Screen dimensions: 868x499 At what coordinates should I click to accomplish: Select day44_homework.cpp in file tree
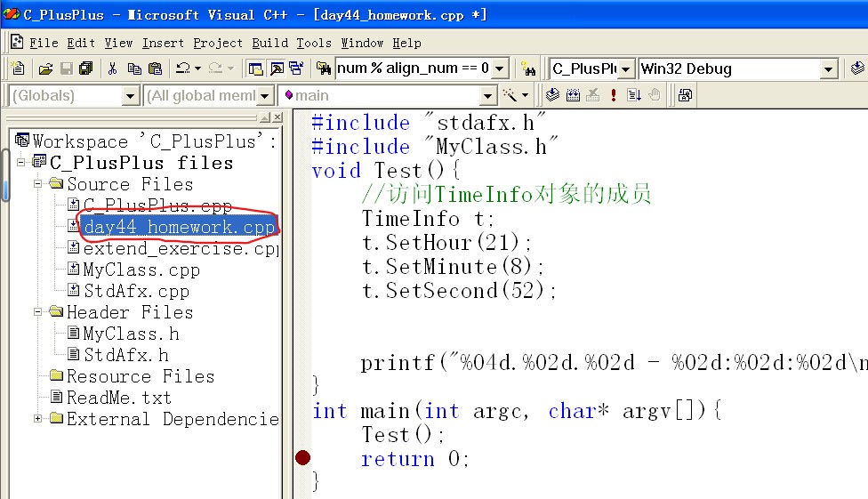(180, 227)
